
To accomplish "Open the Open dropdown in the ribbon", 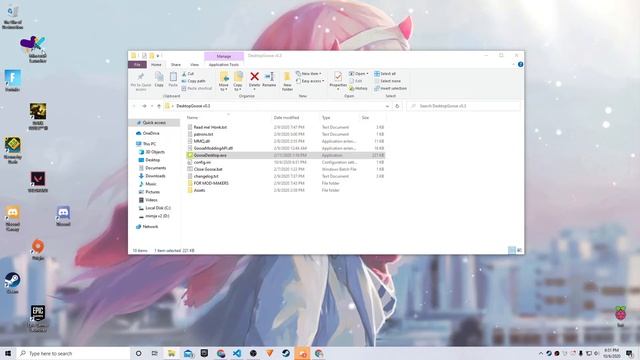I will [x=359, y=74].
